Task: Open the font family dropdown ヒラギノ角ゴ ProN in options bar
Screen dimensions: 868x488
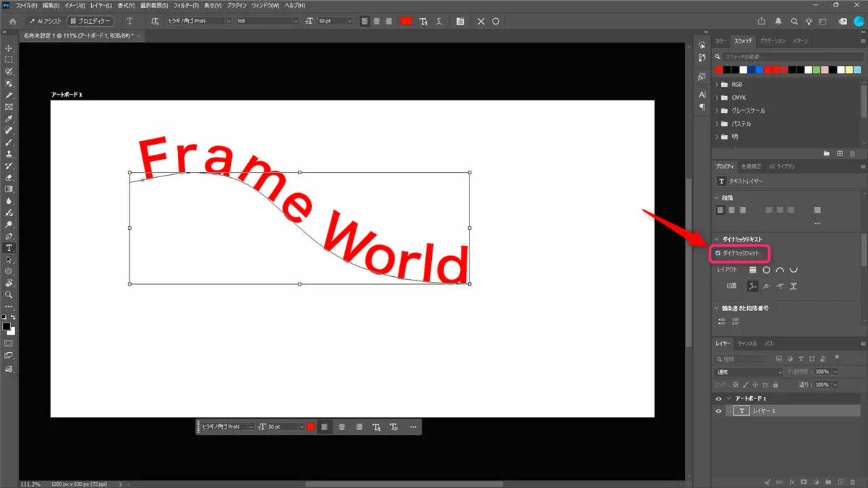Action: 199,21
